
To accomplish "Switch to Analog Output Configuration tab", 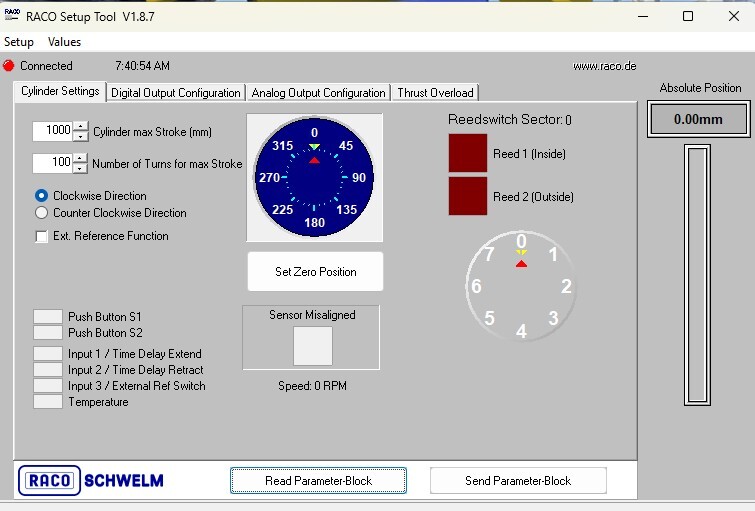I will click(x=318, y=92).
